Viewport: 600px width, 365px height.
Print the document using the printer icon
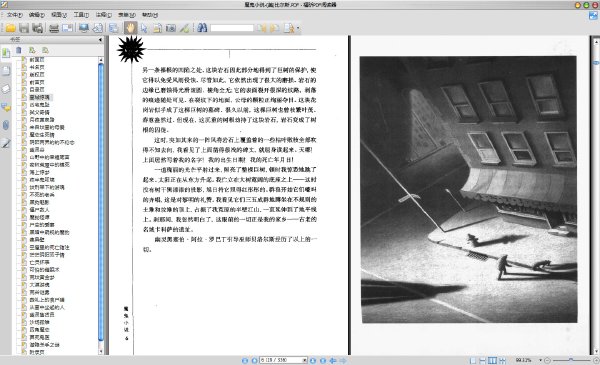pyautogui.click(x=54, y=28)
